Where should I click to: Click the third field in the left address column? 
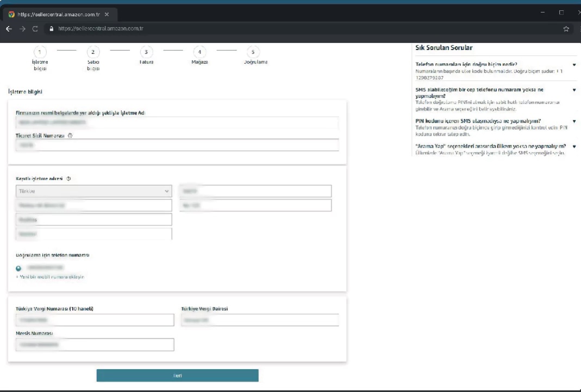click(x=93, y=219)
